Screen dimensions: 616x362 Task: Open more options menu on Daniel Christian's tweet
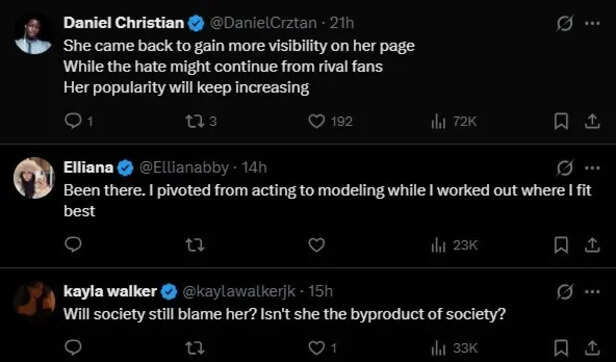pyautogui.click(x=592, y=23)
